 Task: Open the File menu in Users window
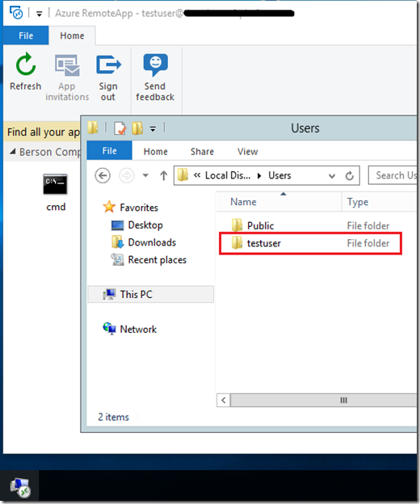tap(109, 151)
